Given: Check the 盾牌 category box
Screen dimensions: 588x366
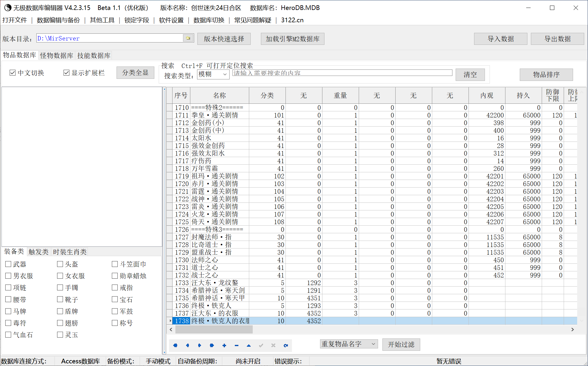Looking at the screenshot, I should tap(60, 311).
